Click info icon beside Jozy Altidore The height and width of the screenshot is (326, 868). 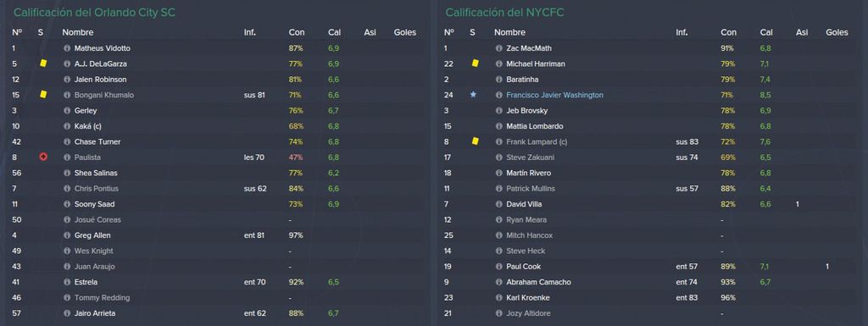[498, 313]
